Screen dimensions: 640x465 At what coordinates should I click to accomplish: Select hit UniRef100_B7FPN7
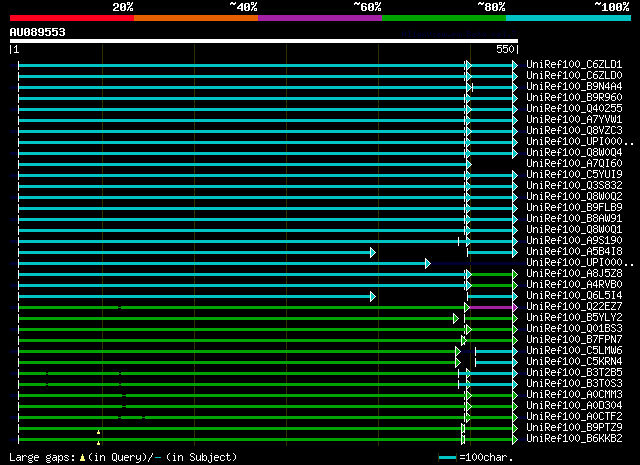pos(574,340)
